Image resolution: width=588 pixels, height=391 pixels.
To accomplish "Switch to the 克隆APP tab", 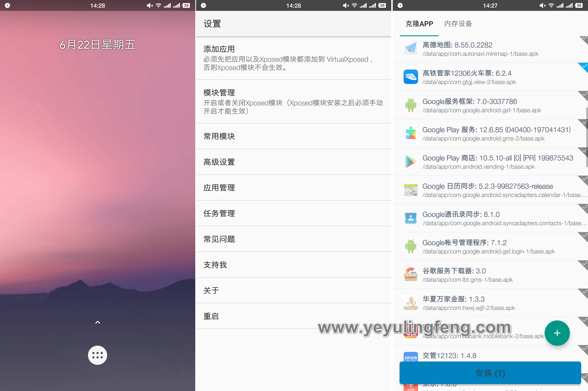I will 419,24.
